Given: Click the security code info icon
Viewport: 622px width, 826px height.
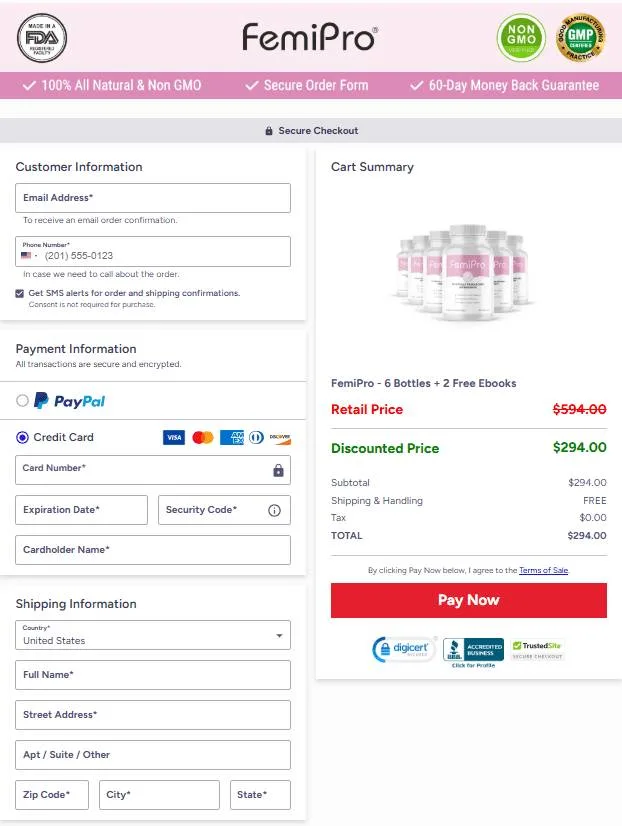Looking at the screenshot, I should pyautogui.click(x=274, y=510).
